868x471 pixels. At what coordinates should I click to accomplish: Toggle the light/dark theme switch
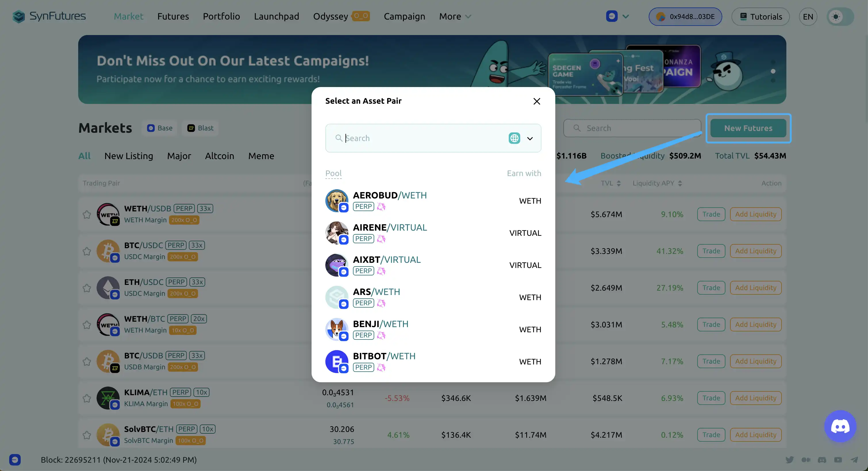point(840,16)
